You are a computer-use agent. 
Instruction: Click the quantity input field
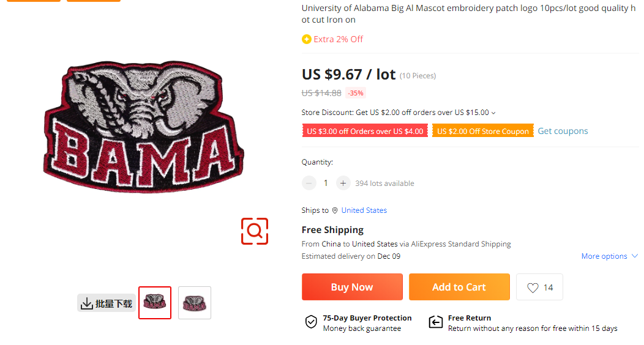point(326,183)
